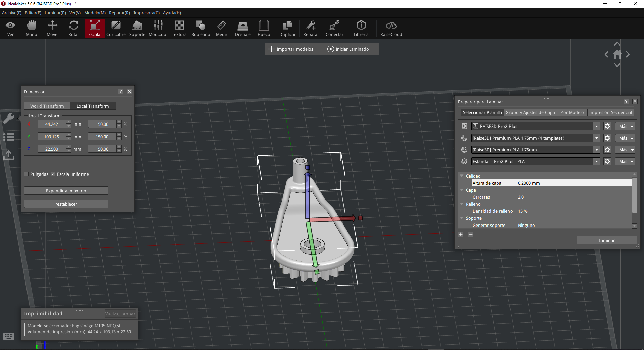Viewport: 644px width, 350px height.
Task: Open the Modelo(M) menu
Action: point(95,13)
